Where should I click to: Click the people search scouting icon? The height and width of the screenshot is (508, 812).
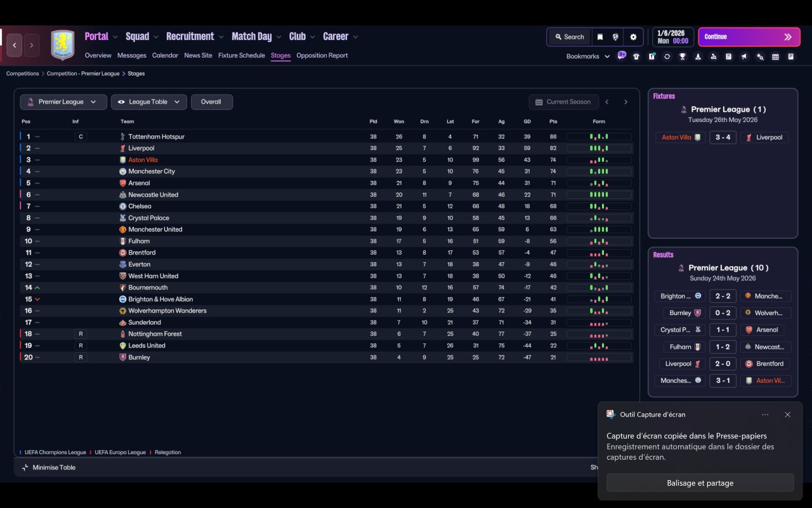[x=713, y=57]
